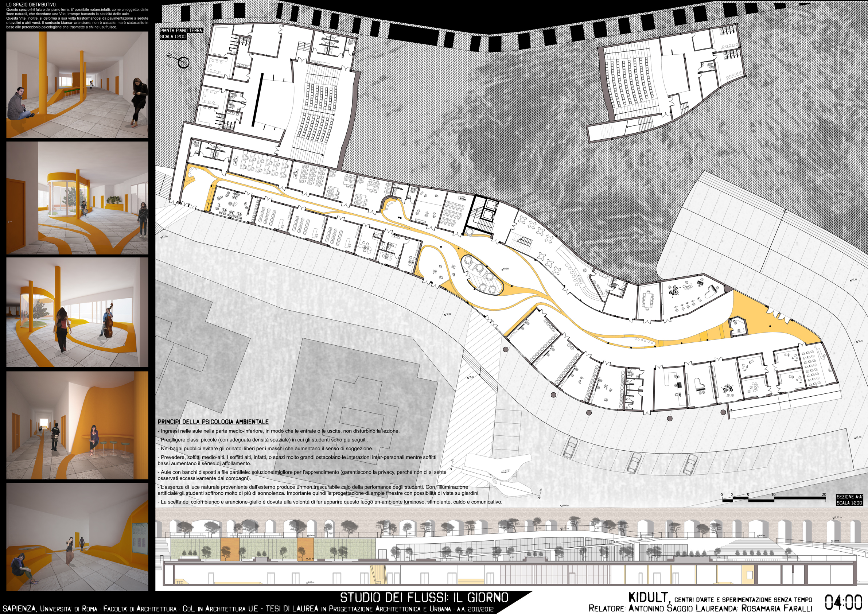Open the render with the seated man
868x614 pixels.
click(x=77, y=85)
